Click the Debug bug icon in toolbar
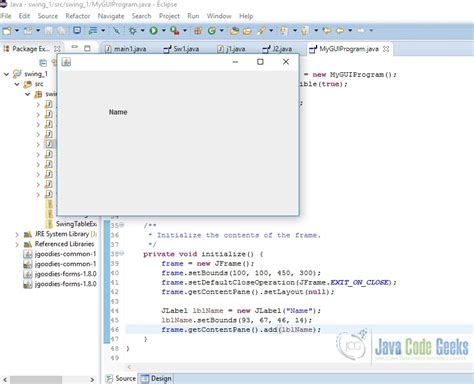Screen dimensions: 474x384 click(x=133, y=31)
